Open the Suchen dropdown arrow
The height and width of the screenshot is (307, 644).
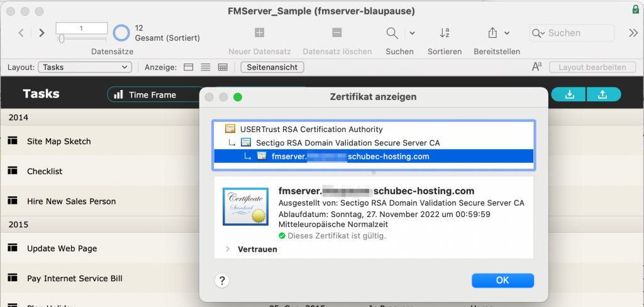coord(412,33)
